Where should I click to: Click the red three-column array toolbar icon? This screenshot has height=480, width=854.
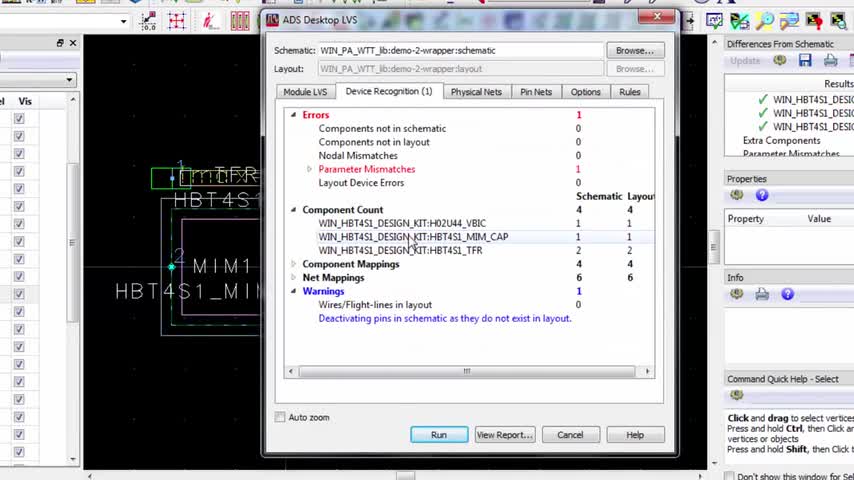(240, 21)
